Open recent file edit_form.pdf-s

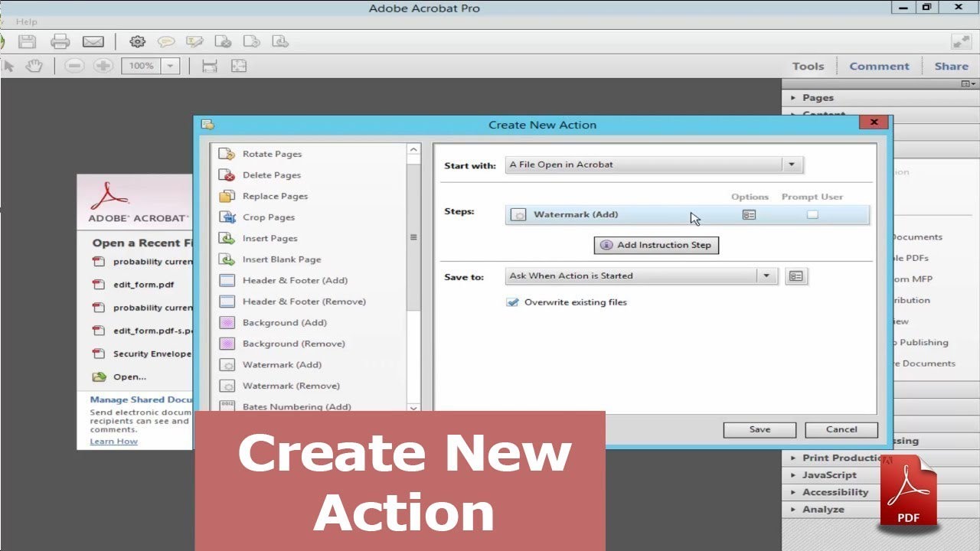pos(152,331)
